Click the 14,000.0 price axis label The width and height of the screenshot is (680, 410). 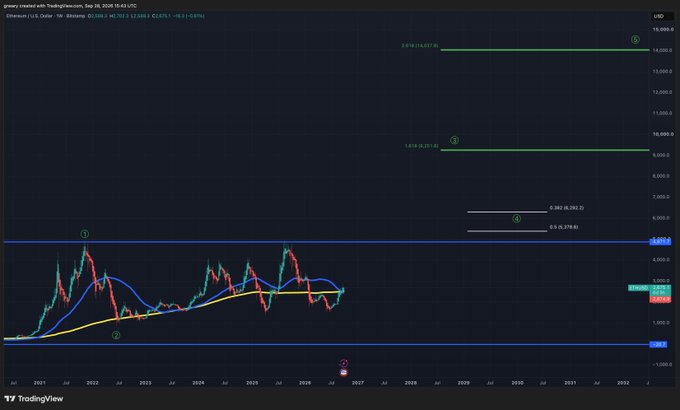(x=663, y=50)
